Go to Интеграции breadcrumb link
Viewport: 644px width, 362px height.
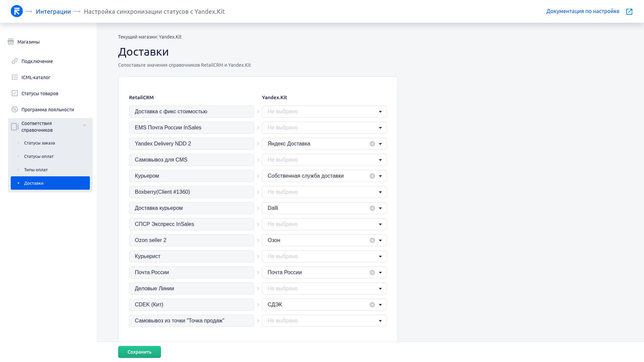tap(53, 11)
